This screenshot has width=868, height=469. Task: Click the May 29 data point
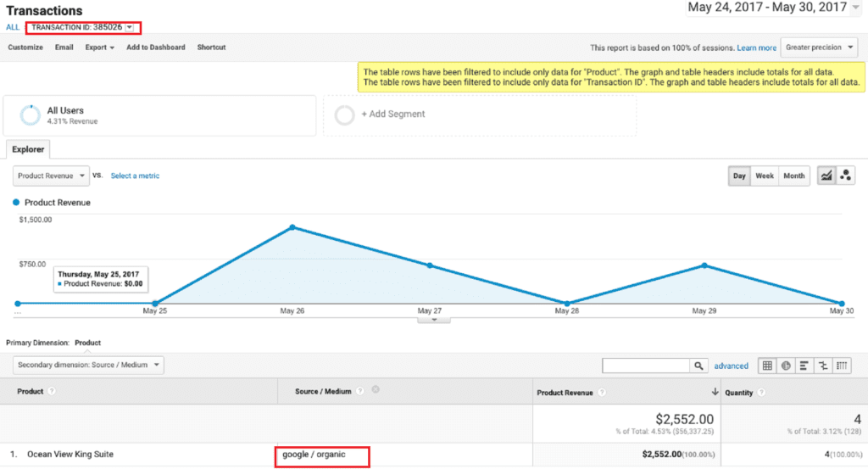(x=704, y=265)
